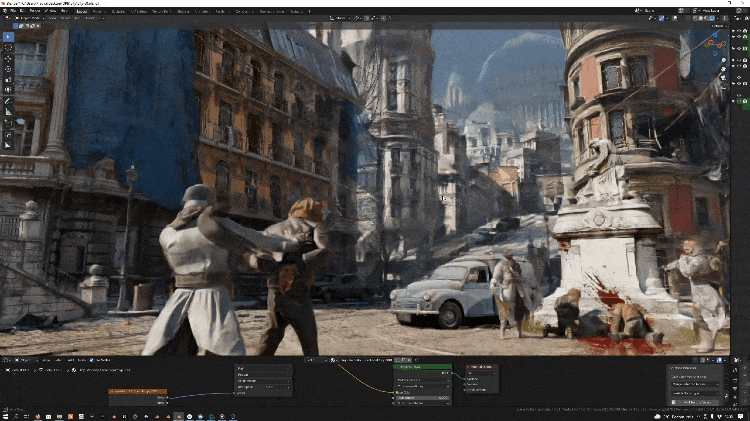Open the File menu
Image resolution: width=750 pixels, height=421 pixels.
point(13,11)
